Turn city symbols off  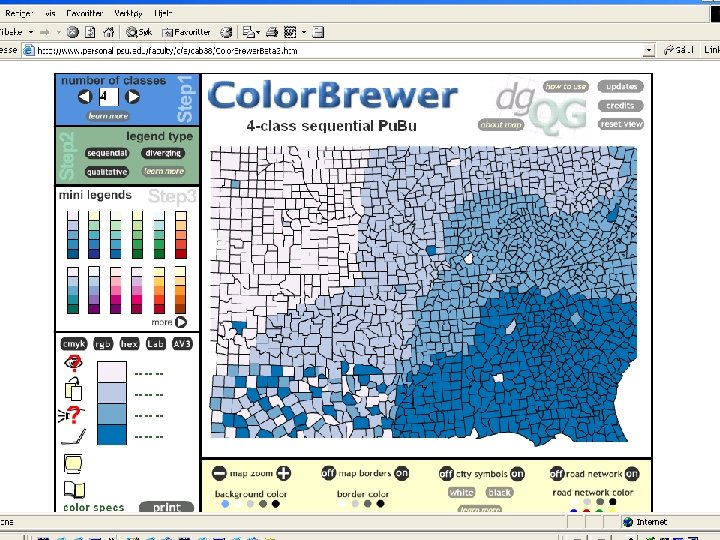point(446,473)
